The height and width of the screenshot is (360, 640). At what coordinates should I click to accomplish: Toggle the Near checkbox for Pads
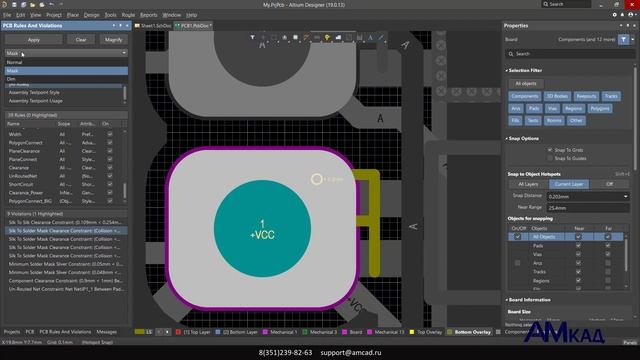[x=578, y=245]
